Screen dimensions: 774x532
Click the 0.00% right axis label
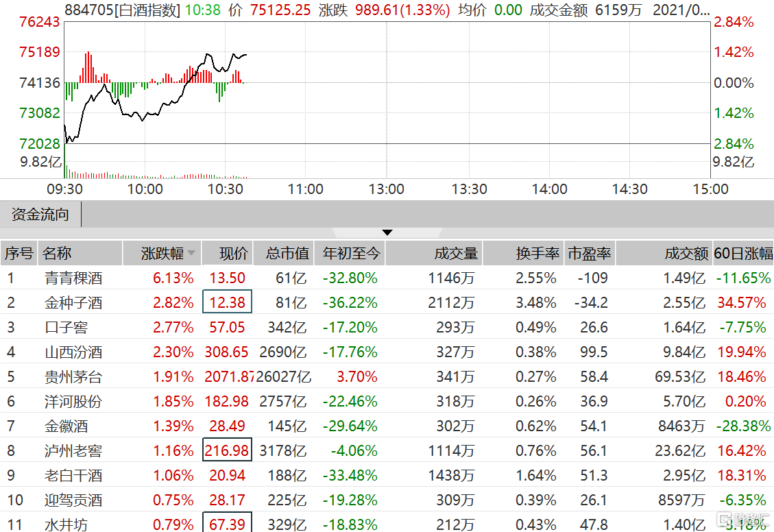pyautogui.click(x=734, y=82)
